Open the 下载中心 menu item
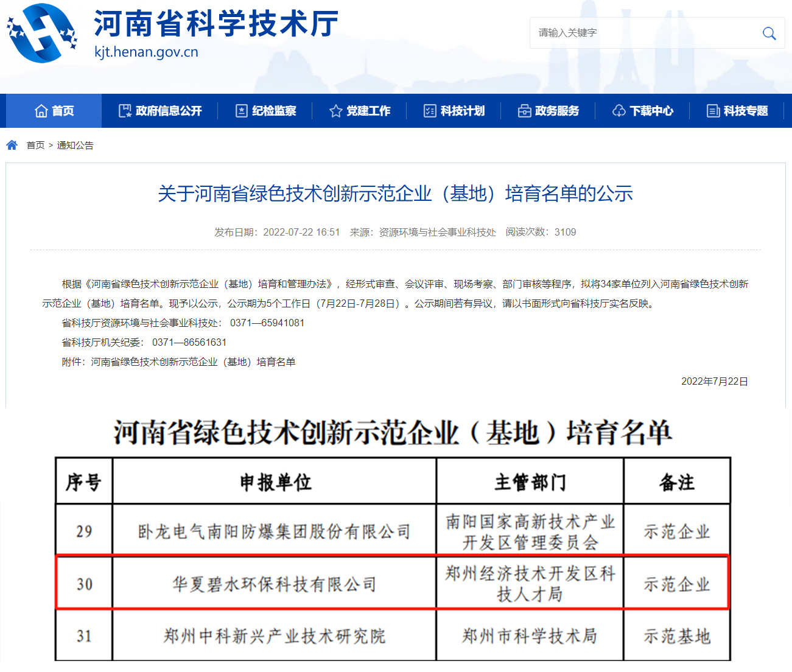 pos(643,111)
